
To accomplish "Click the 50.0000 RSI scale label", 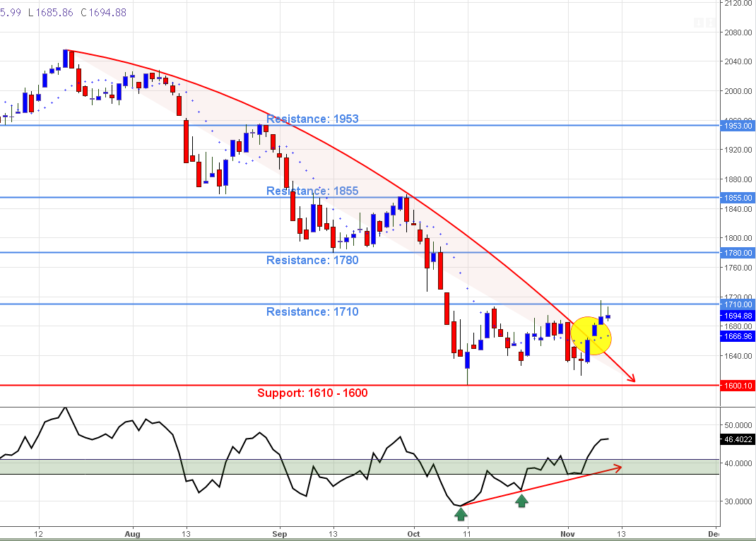I will coord(738,425).
